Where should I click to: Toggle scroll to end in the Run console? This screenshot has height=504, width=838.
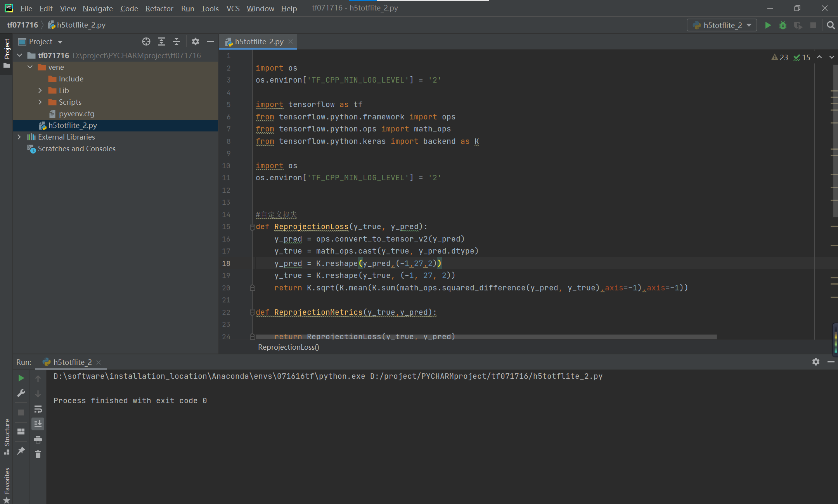(x=38, y=424)
